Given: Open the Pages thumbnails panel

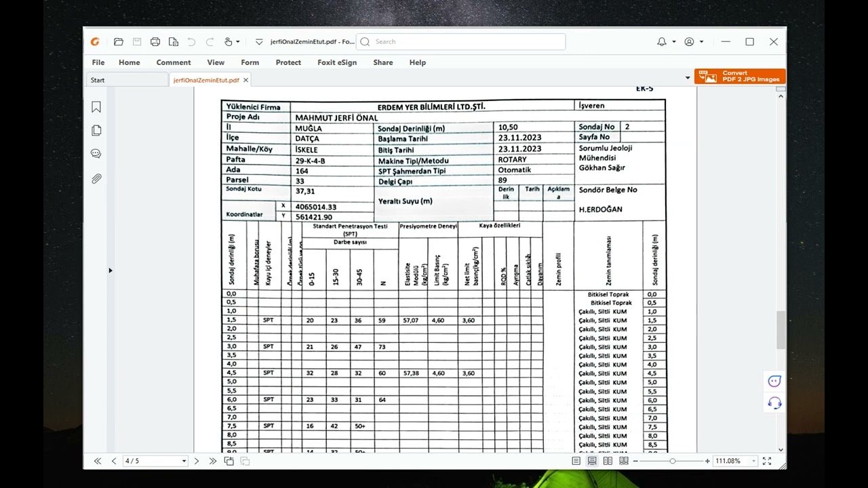Looking at the screenshot, I should pos(96,130).
